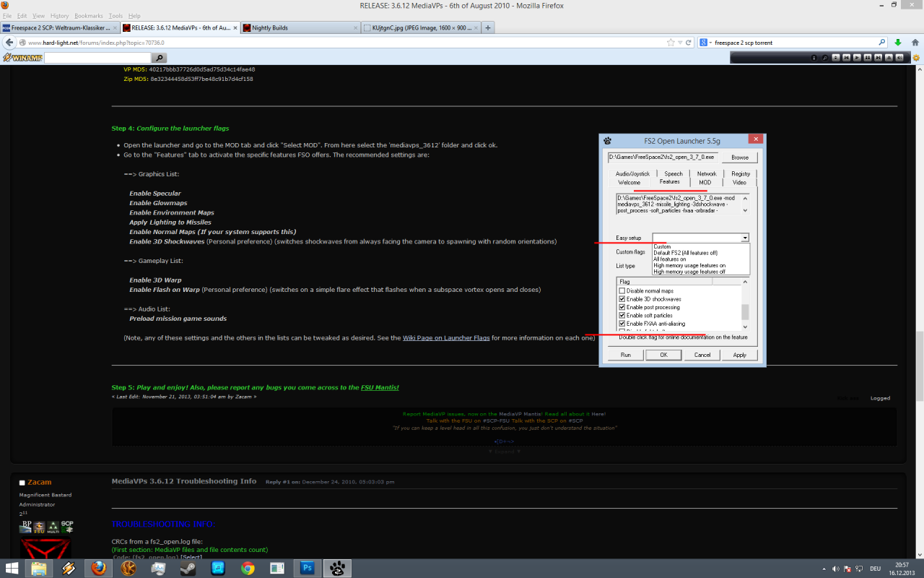Click the Winamp toolbar search field

[x=97, y=58]
